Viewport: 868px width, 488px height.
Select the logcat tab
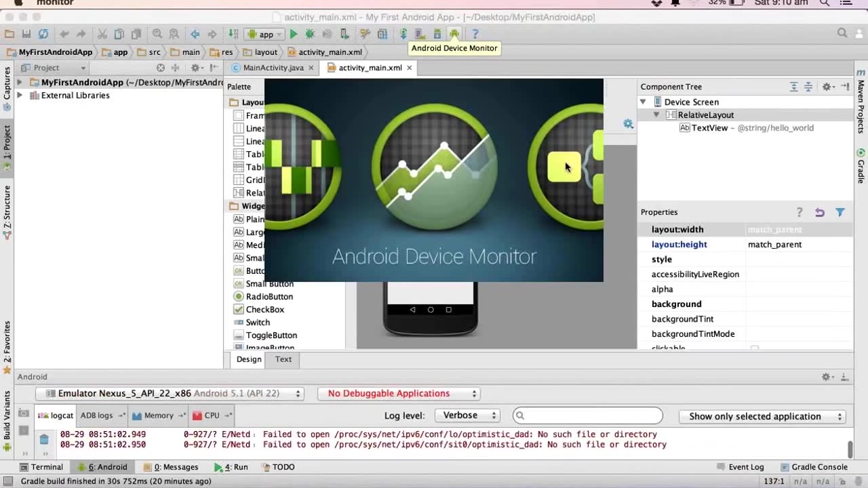[56, 415]
